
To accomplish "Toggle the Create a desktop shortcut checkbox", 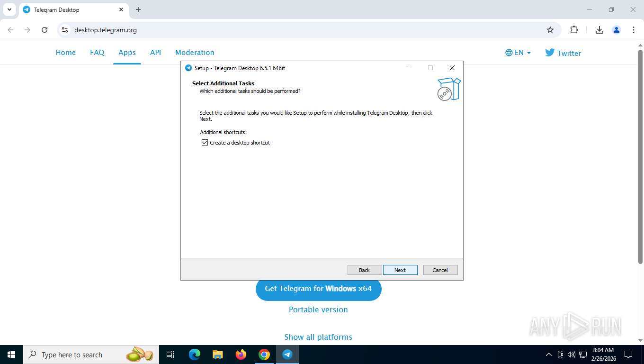I will tap(205, 143).
